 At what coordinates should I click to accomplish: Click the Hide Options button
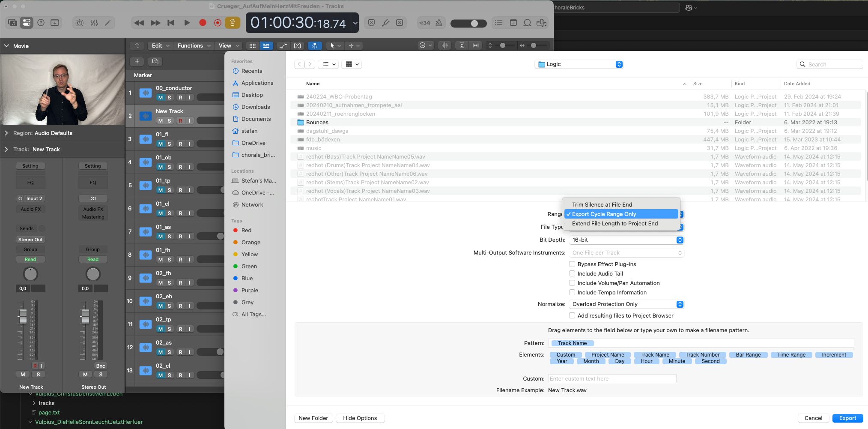(360, 418)
